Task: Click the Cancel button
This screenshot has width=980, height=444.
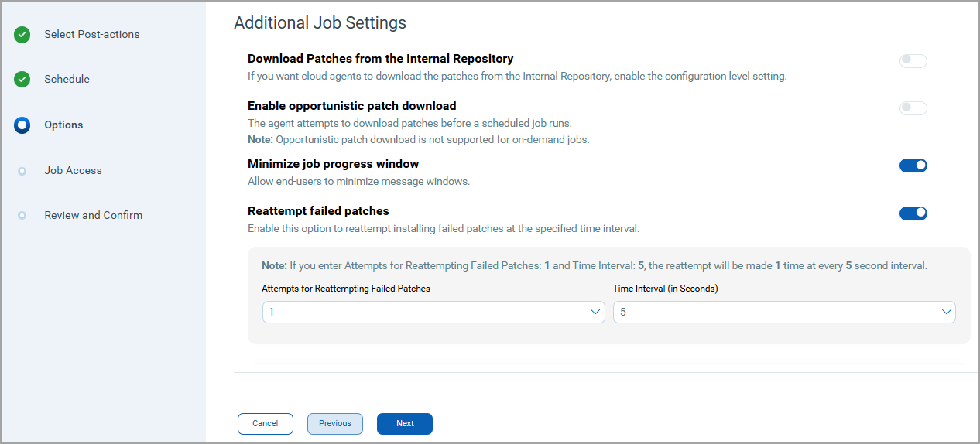Action: pyautogui.click(x=265, y=424)
